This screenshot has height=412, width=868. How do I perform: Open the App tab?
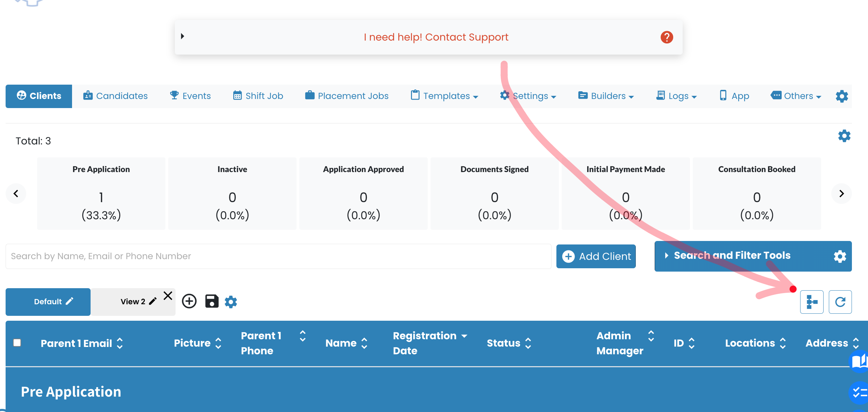[734, 96]
